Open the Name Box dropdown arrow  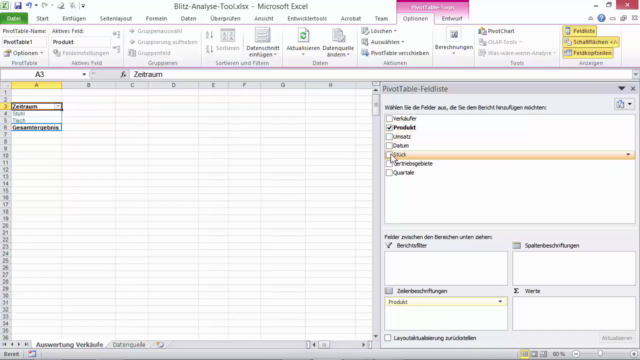coord(84,74)
